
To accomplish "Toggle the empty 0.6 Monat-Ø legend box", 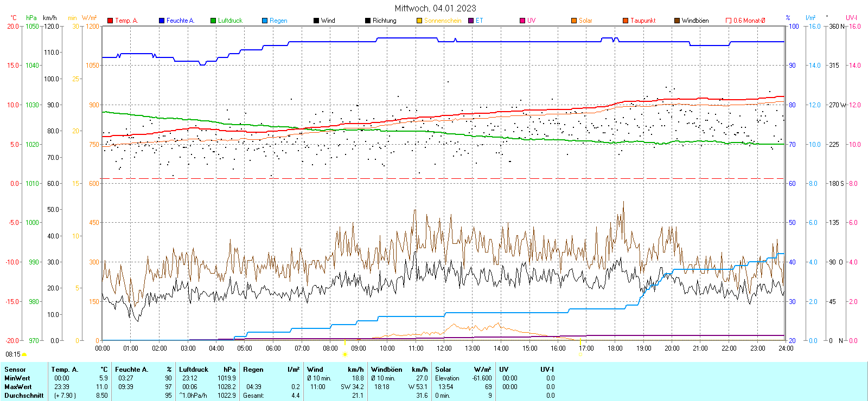I will (729, 21).
